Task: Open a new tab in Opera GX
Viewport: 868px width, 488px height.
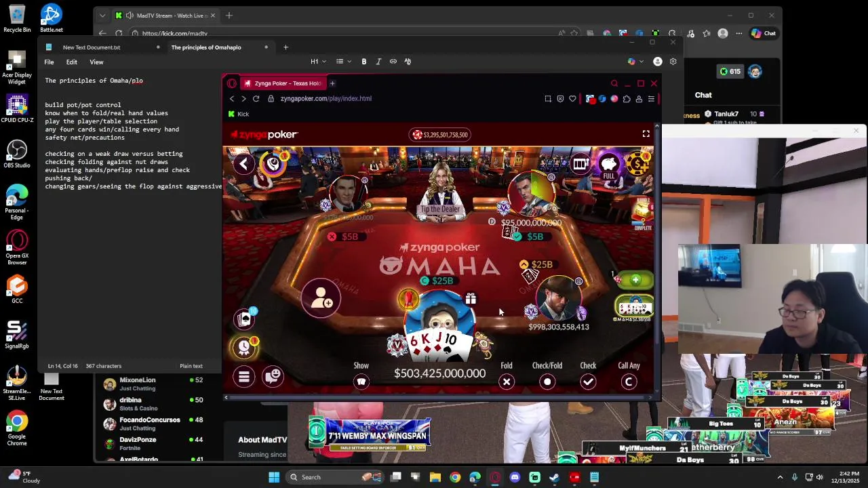Action: [332, 83]
